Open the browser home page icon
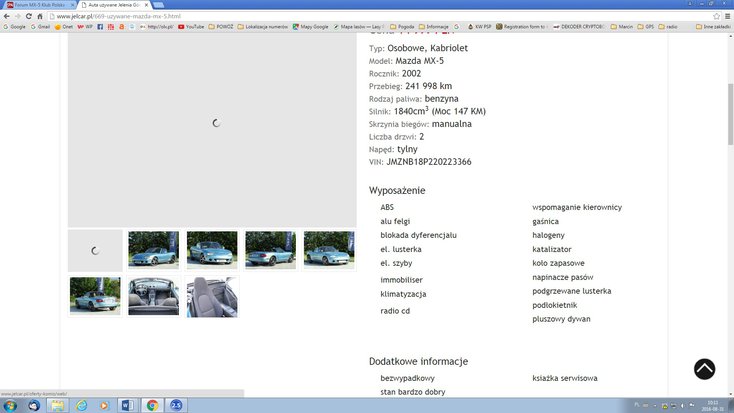The image size is (734, 413). click(x=40, y=16)
